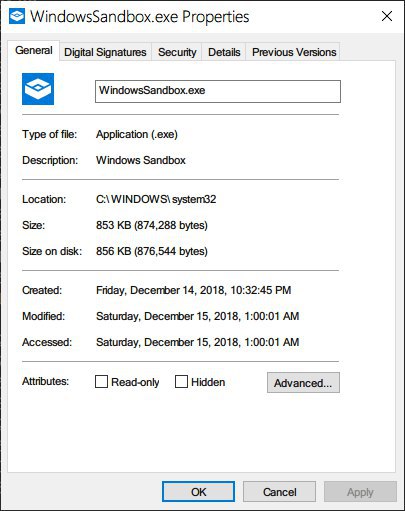Click the 'Windows Sandbox' description value
Screen dimensions: 405x511
coord(141,160)
